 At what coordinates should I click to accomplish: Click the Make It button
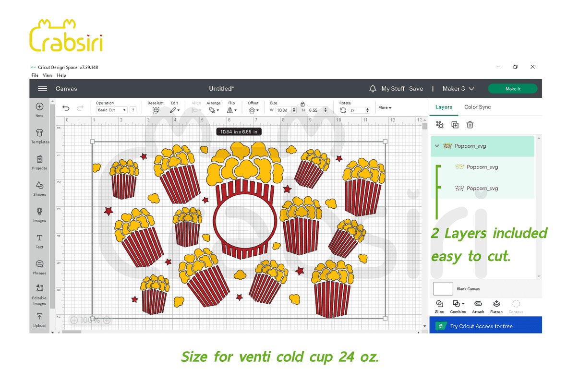pos(512,89)
